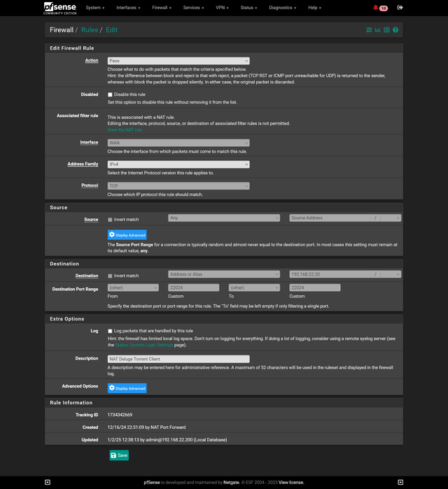Click the From Custom port field 22024

(x=194, y=288)
